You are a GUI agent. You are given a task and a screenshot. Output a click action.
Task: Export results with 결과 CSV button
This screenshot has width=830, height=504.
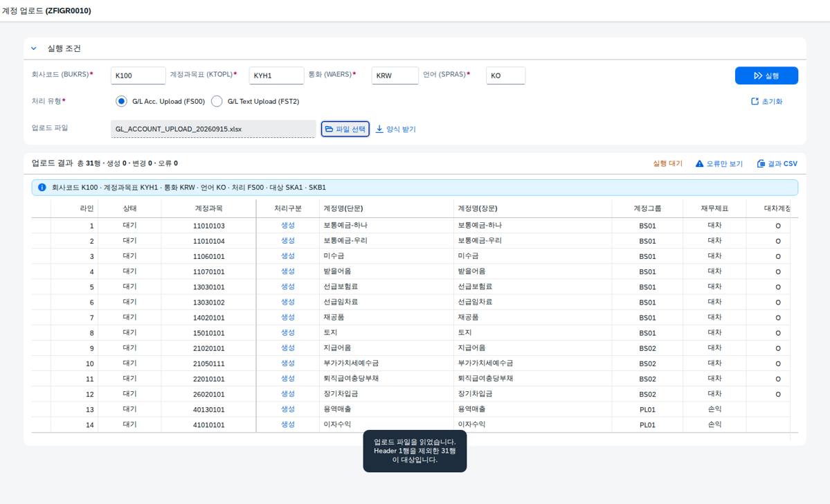point(777,163)
